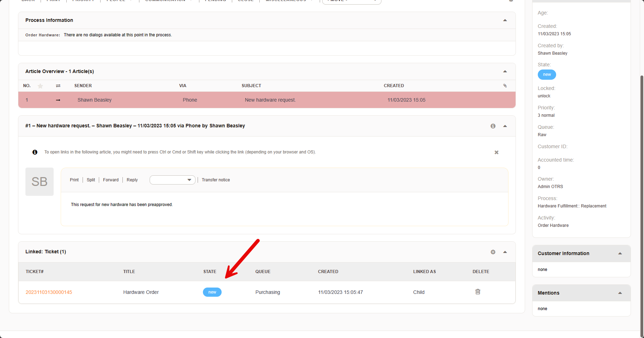This screenshot has width=644, height=338.
Task: Collapse the Process Information widget
Action: pos(505,20)
